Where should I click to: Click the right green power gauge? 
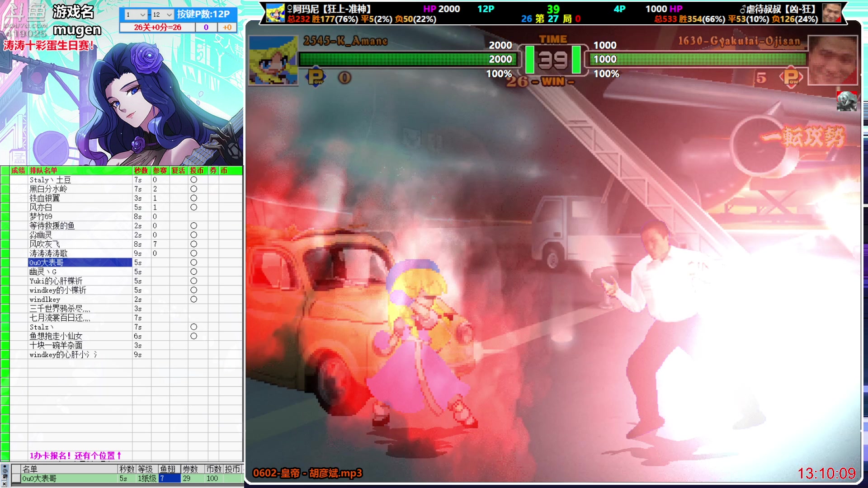(576, 59)
